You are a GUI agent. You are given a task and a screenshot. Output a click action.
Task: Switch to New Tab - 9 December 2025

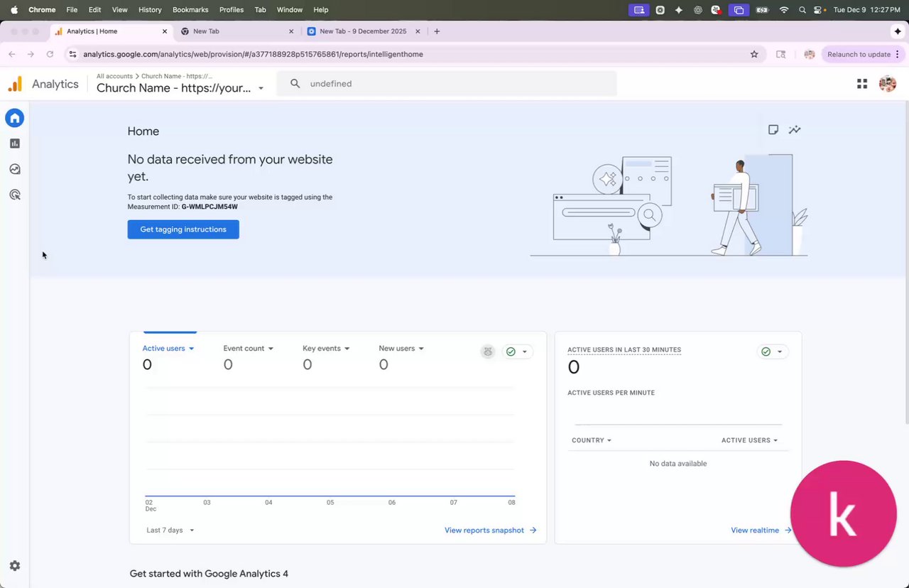click(364, 31)
